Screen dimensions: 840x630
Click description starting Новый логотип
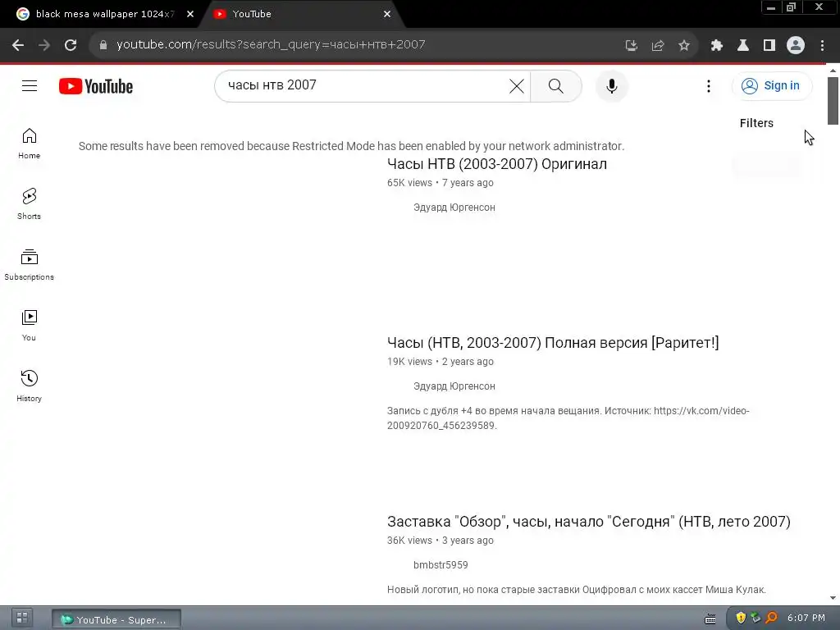tap(577, 590)
